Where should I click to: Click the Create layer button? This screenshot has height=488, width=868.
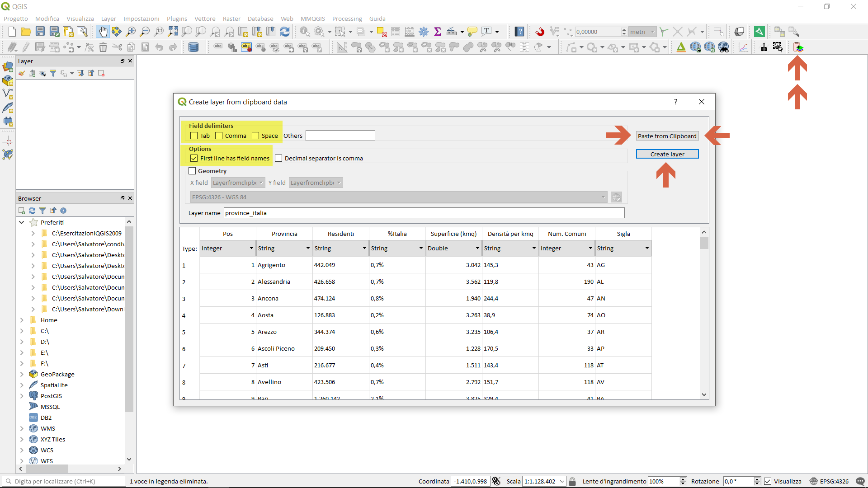667,154
